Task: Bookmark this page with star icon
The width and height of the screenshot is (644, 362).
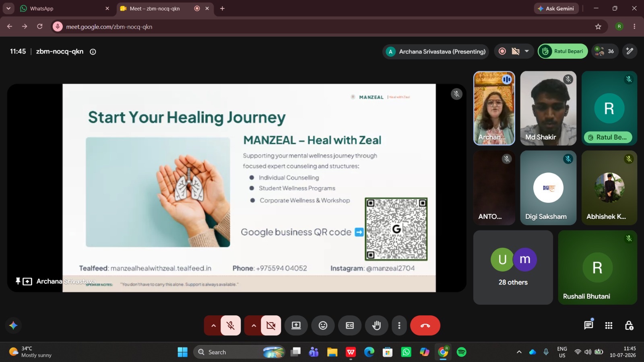Action: (598, 27)
